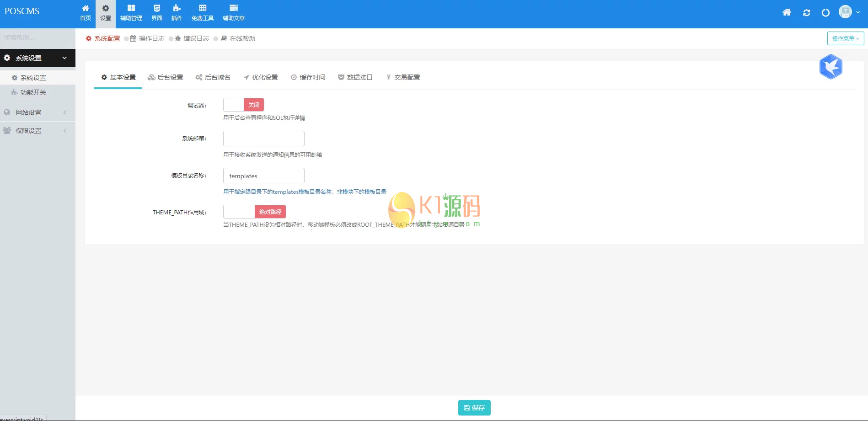Click the home icon at top right

[787, 12]
